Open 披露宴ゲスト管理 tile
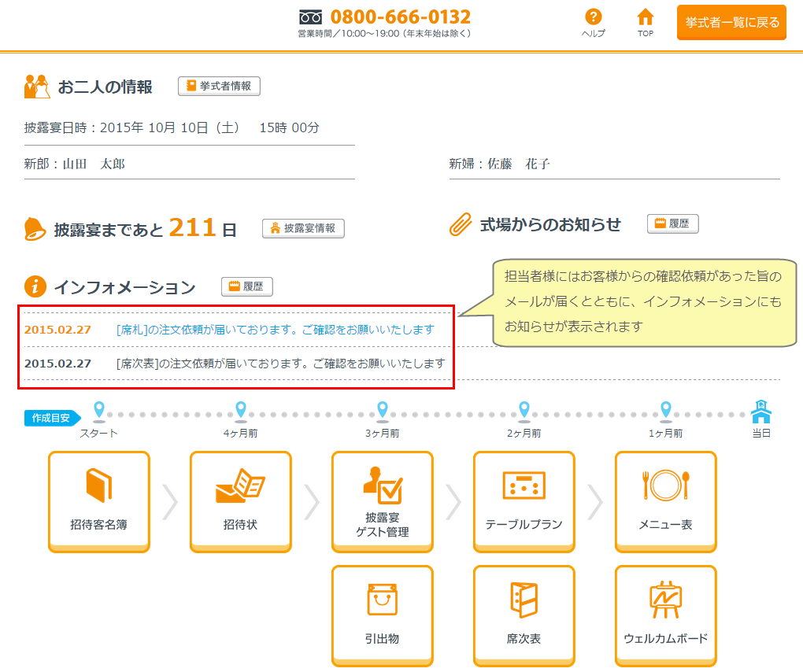This screenshot has height=672, width=803. (382, 501)
